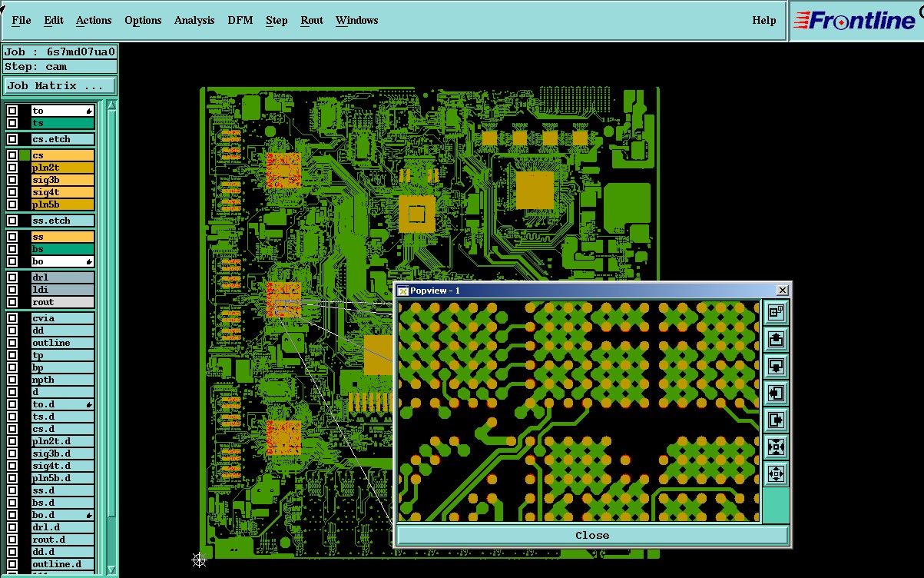Select the cs.d layer name

pyautogui.click(x=62, y=429)
